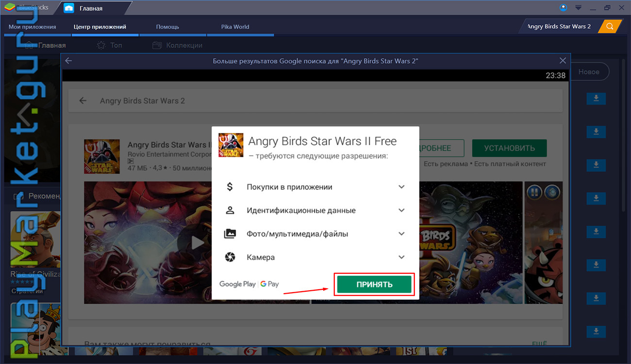Expand the Покупки в приложении permission chevron

[401, 187]
